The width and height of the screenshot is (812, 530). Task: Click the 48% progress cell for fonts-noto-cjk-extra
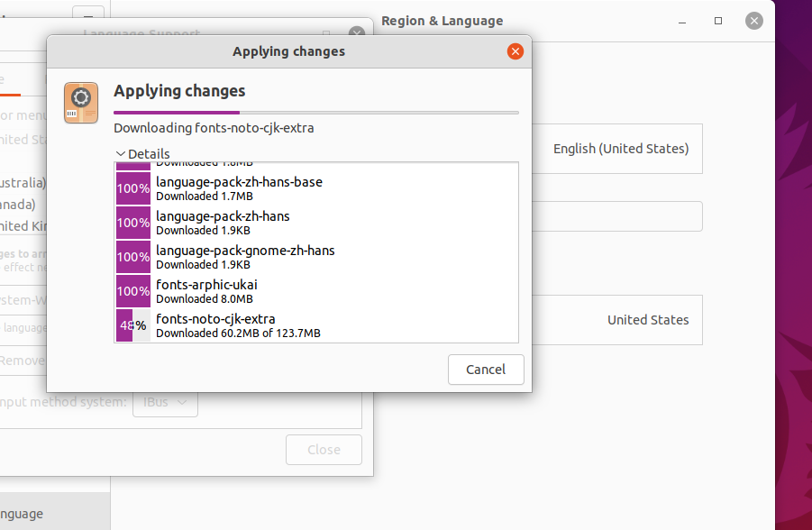133,325
